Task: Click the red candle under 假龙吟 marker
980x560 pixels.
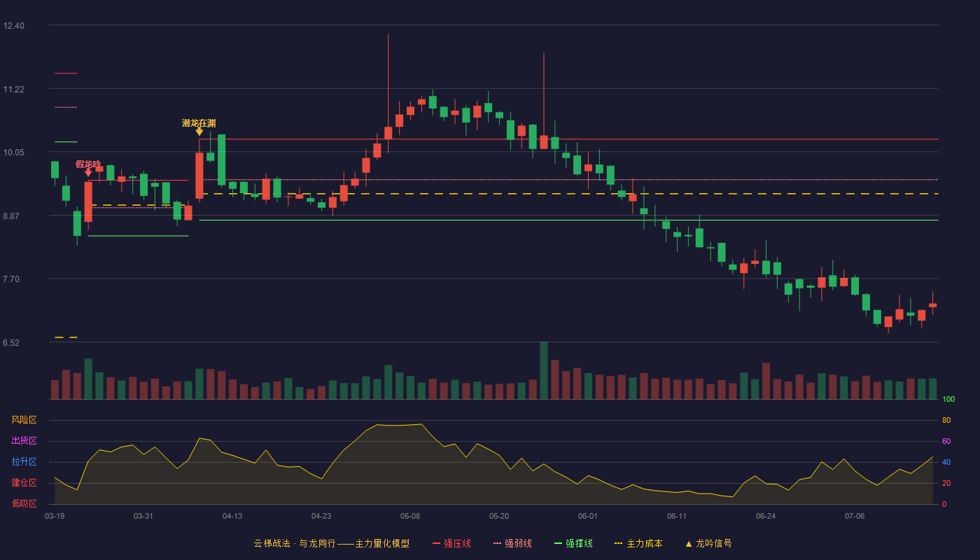Action: click(x=88, y=202)
